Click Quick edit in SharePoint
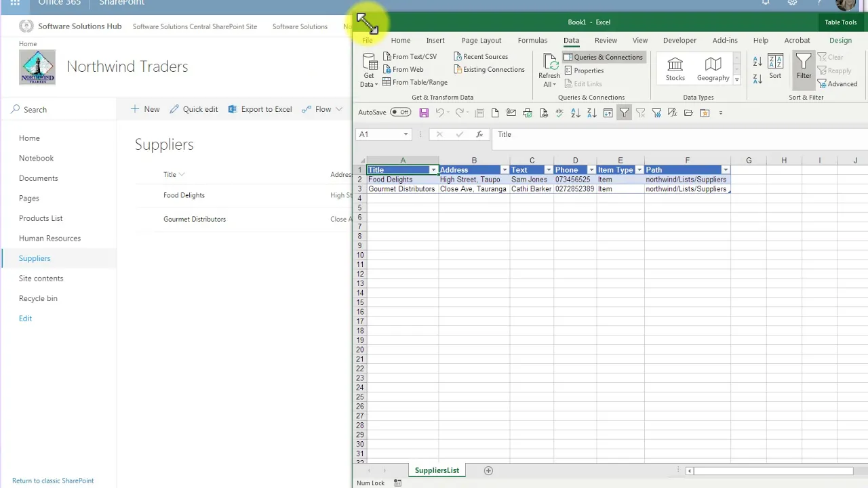 194,109
